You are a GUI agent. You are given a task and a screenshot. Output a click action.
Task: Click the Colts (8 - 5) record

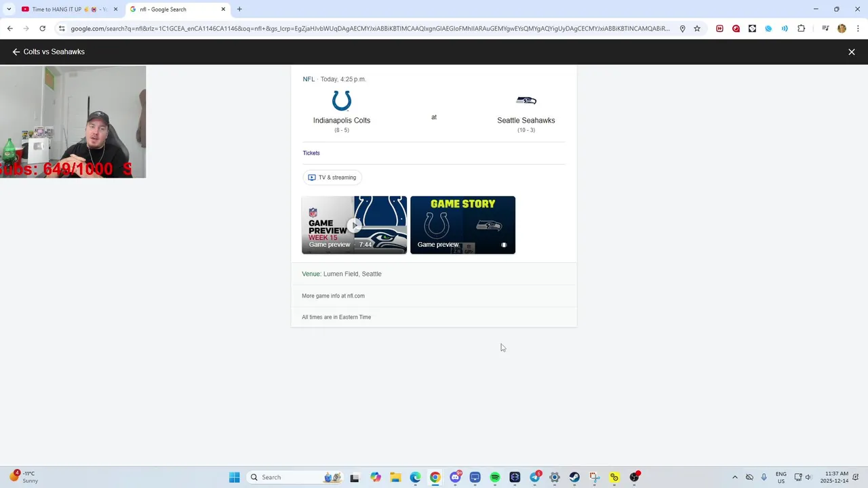(342, 130)
